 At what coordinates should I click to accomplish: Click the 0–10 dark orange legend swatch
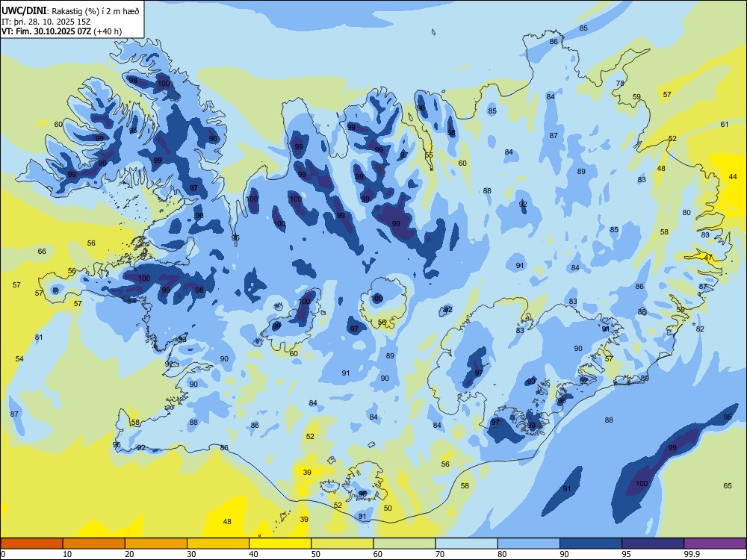click(31, 544)
